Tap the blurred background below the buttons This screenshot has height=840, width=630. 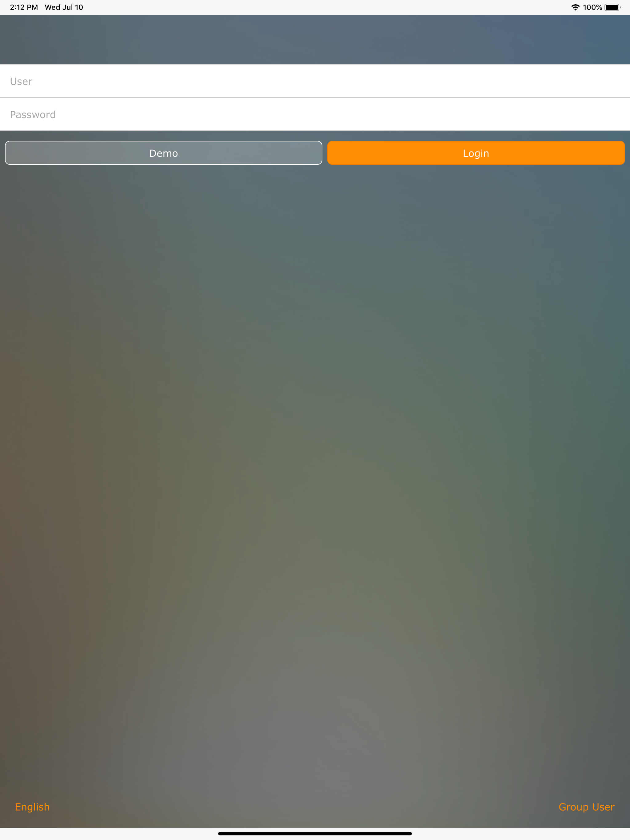pyautogui.click(x=315, y=456)
